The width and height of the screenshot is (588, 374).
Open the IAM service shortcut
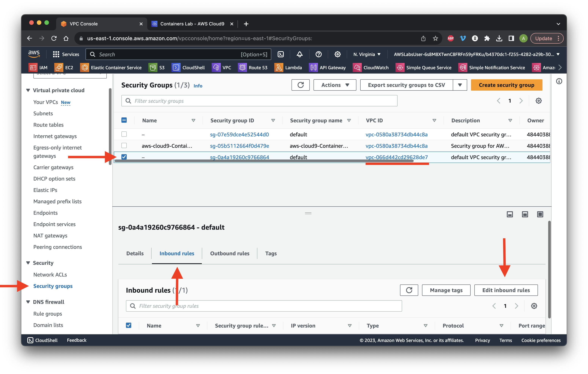(x=38, y=68)
